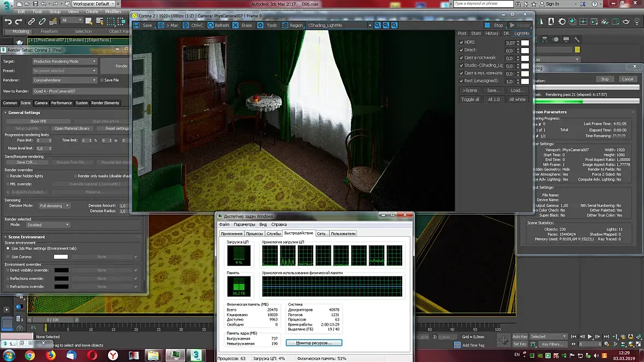This screenshot has height=362, width=644.
Task: Step to the next frame
Action: pos(598,336)
